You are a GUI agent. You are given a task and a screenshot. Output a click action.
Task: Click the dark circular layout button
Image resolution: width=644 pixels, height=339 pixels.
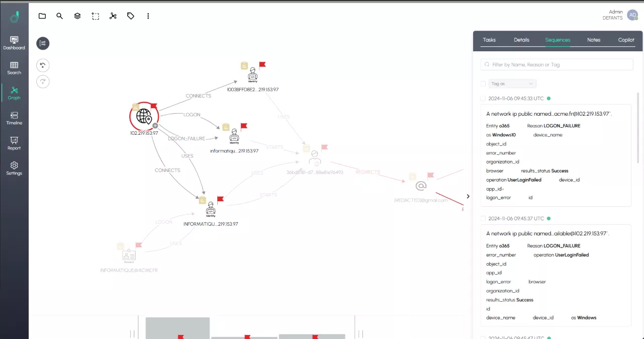coord(43,43)
